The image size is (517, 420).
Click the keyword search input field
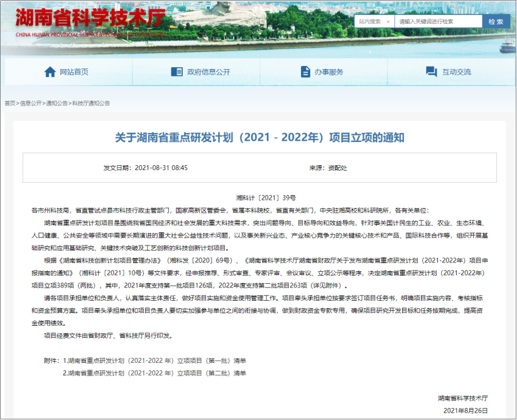(438, 21)
